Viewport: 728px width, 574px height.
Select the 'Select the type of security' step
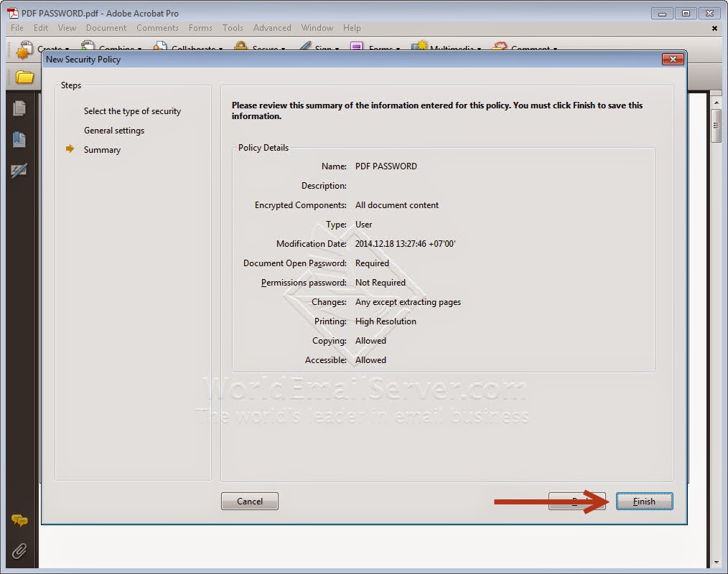coord(132,111)
